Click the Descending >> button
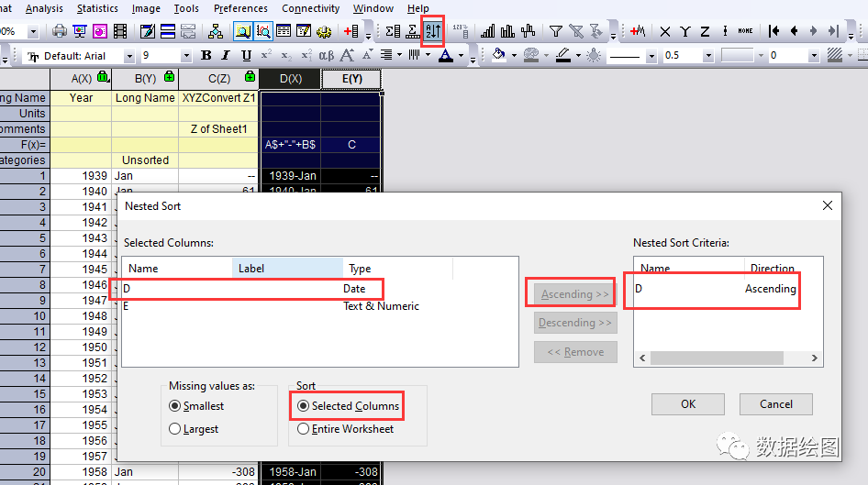 pyautogui.click(x=575, y=323)
